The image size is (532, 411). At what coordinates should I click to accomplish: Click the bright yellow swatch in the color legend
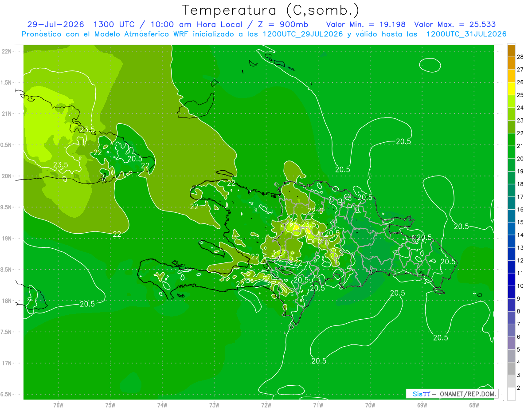(x=511, y=88)
